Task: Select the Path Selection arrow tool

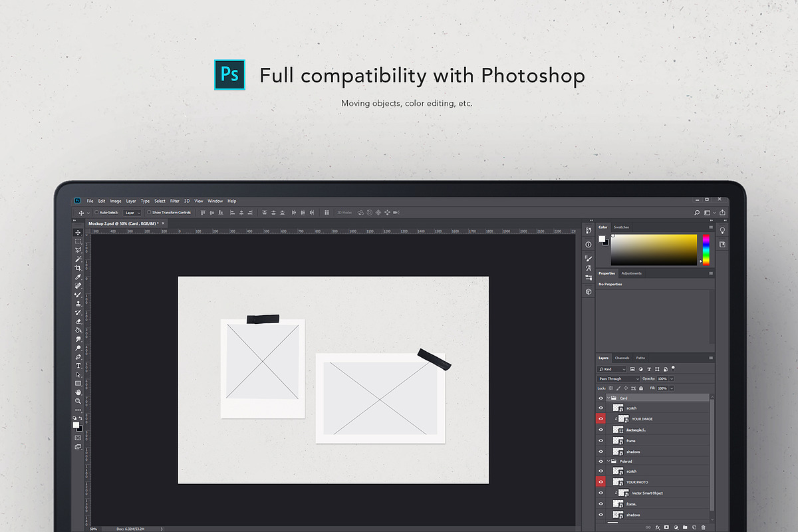Action: pos(78,375)
